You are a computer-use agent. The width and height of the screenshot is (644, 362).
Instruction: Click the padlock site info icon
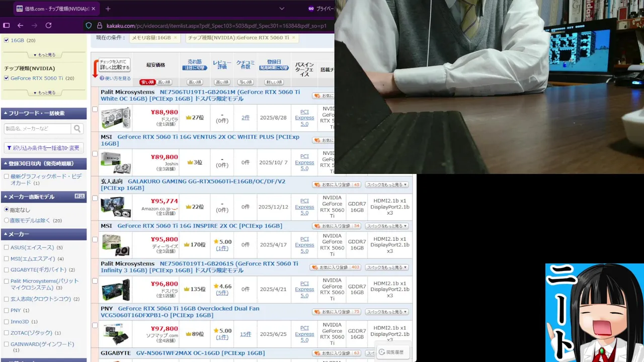(x=100, y=26)
